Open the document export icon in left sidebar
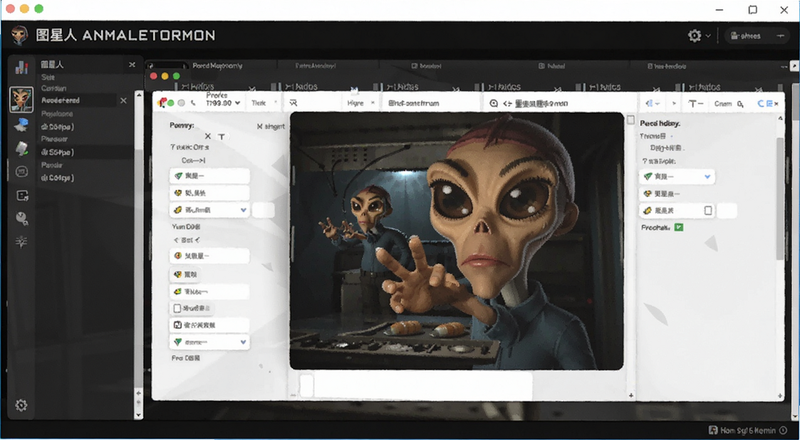Image resolution: width=800 pixels, height=440 pixels. point(22,195)
